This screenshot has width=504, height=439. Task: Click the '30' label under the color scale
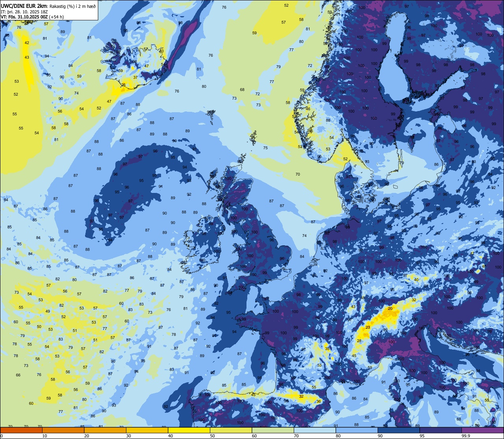coord(128,436)
